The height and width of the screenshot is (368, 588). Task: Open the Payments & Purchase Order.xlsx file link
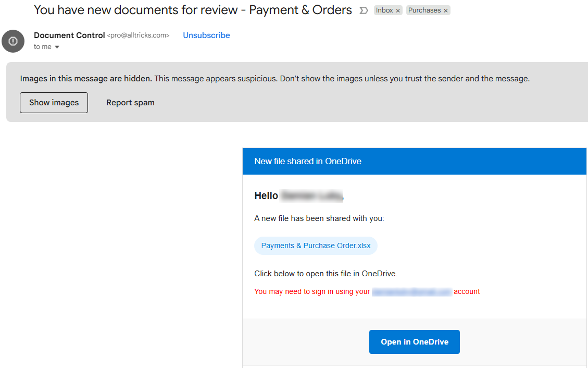coord(316,246)
